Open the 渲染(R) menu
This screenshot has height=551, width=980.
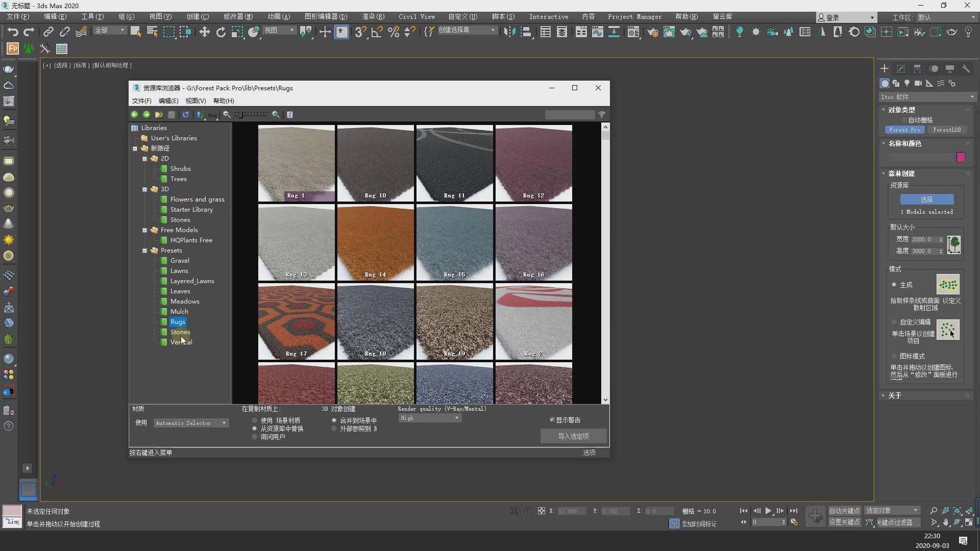click(373, 17)
